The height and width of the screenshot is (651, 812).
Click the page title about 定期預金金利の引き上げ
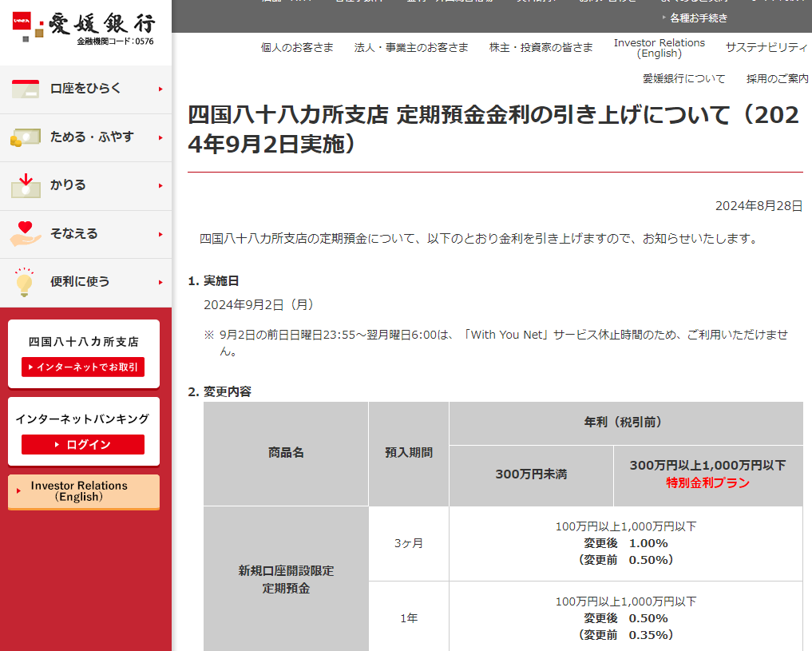coord(493,129)
